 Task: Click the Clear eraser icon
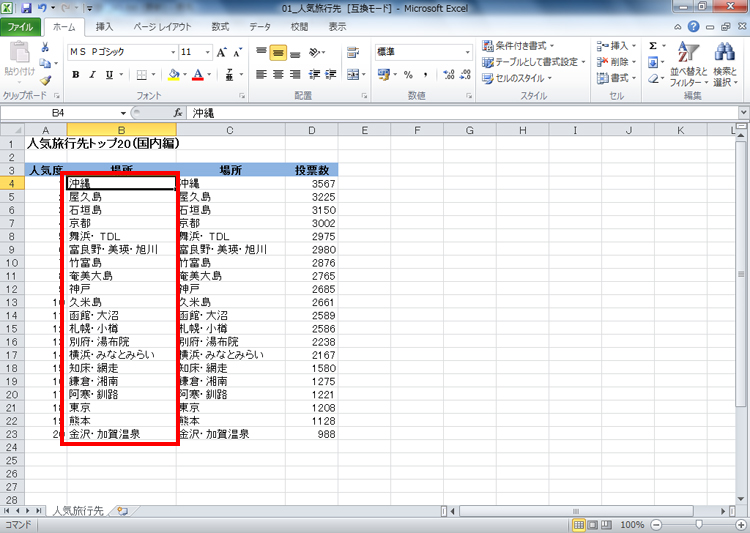[x=653, y=78]
